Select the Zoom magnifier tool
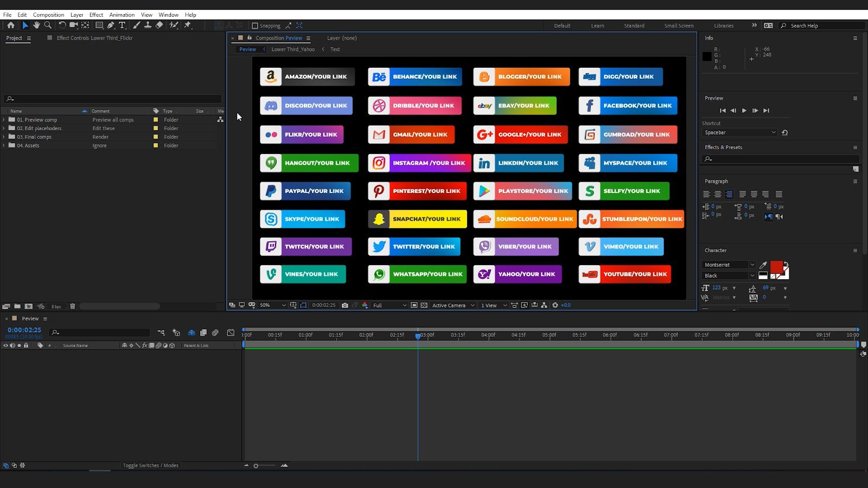This screenshot has width=868, height=488. tap(48, 25)
